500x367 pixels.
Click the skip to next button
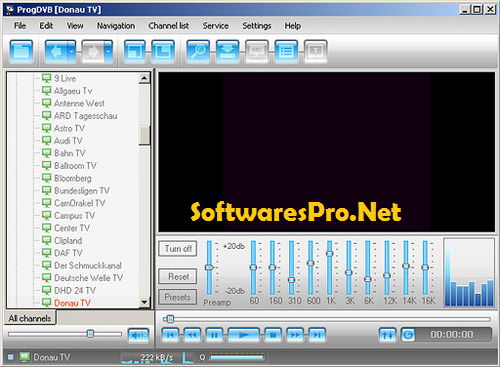pos(317,335)
